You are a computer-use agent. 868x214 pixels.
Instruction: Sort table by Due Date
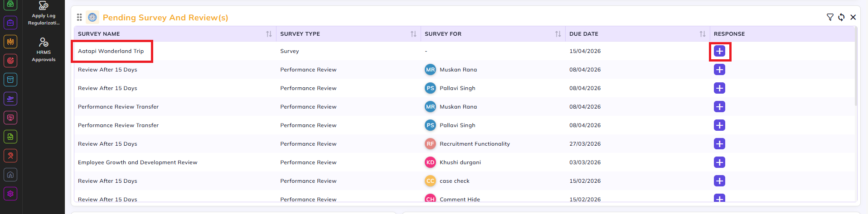[703, 34]
